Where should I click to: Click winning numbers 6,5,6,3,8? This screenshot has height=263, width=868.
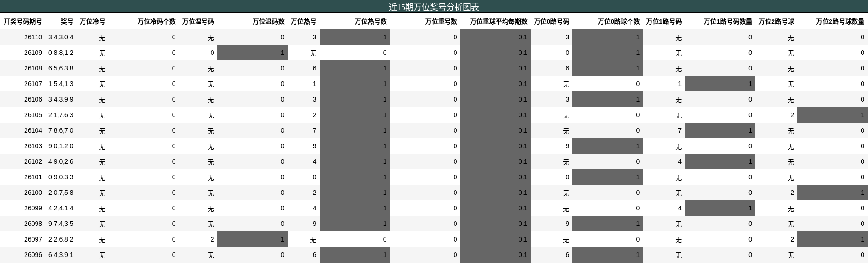(61, 68)
